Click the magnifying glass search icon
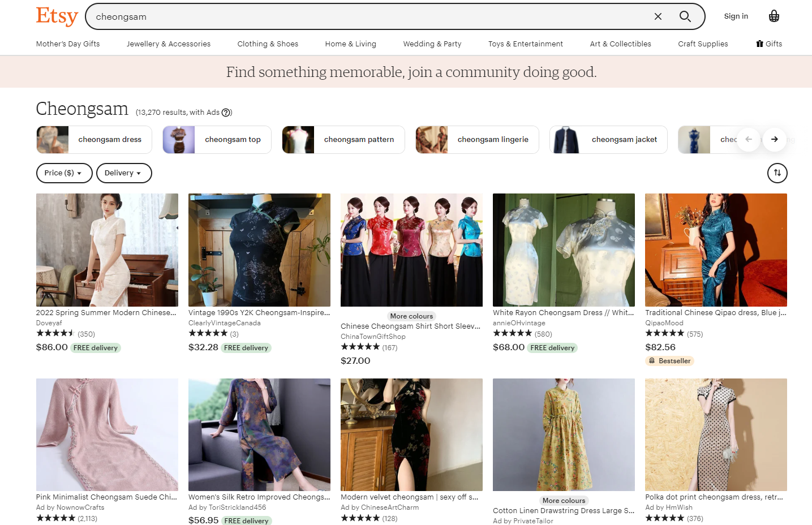Image resolution: width=812 pixels, height=525 pixels. click(x=685, y=16)
